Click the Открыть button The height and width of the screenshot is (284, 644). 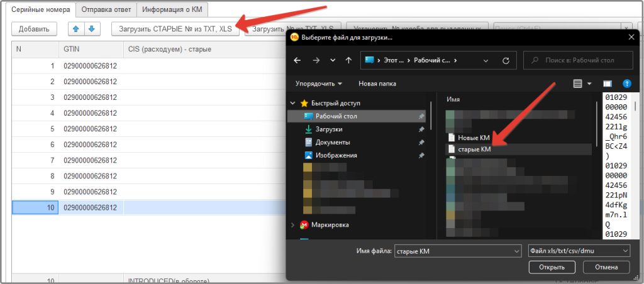[552, 267]
